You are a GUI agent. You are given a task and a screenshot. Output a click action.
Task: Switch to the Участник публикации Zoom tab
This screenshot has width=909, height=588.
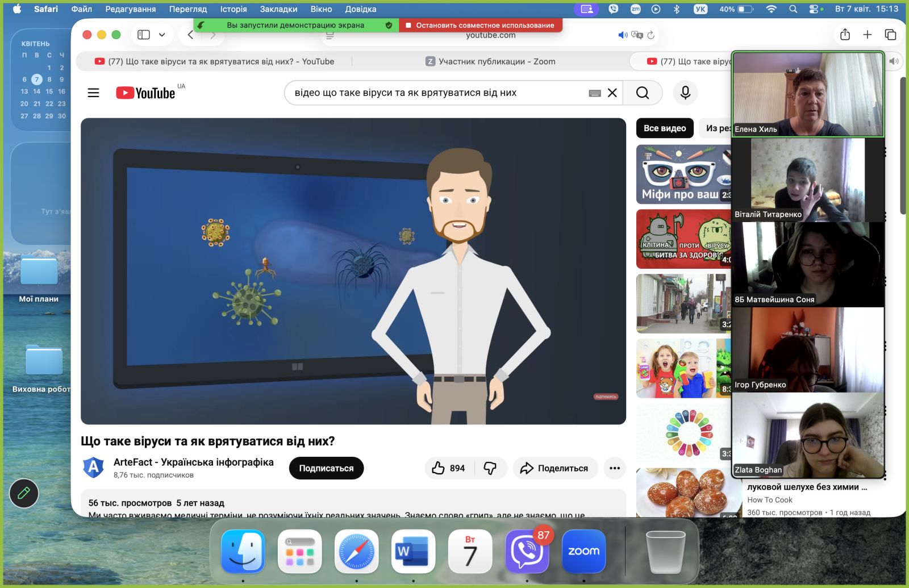[x=491, y=61]
